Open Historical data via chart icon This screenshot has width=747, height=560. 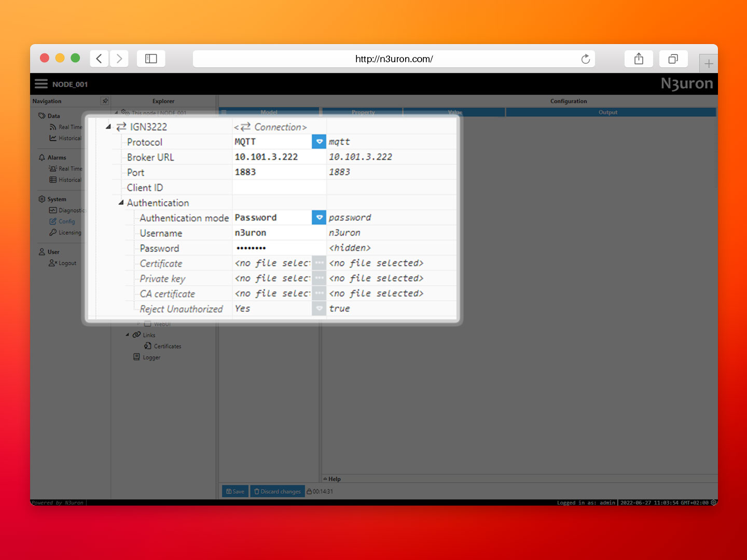coord(53,138)
